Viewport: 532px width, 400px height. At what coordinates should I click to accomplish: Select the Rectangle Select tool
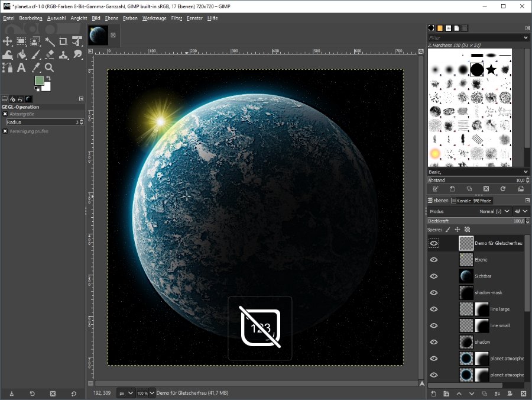tap(22, 41)
